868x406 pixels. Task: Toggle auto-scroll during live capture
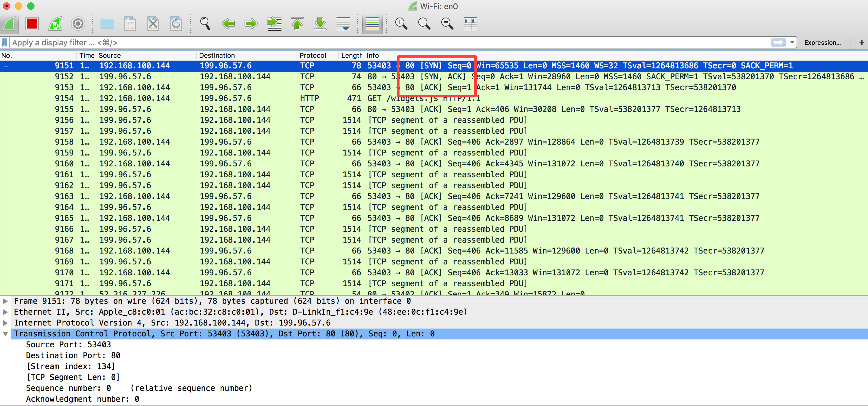(343, 24)
